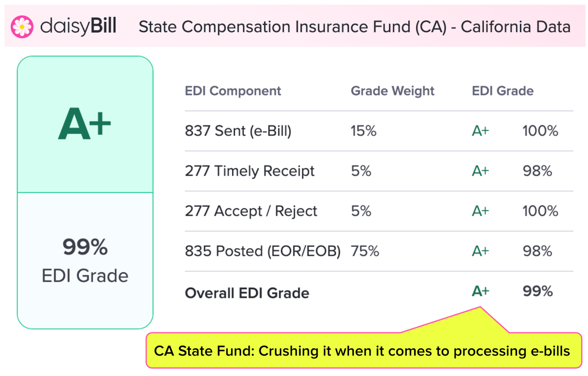Click the Grade Weight column header
The image size is (588, 376).
coord(392,91)
